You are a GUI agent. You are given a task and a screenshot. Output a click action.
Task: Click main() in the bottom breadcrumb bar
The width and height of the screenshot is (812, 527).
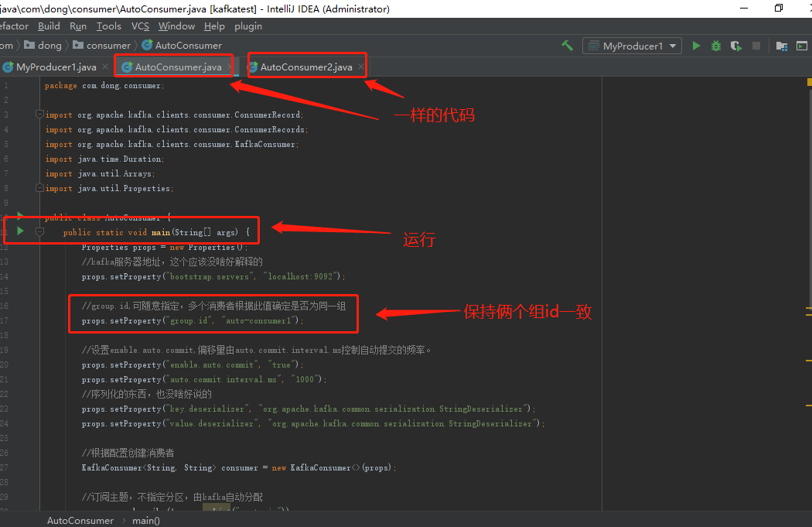pyautogui.click(x=146, y=520)
